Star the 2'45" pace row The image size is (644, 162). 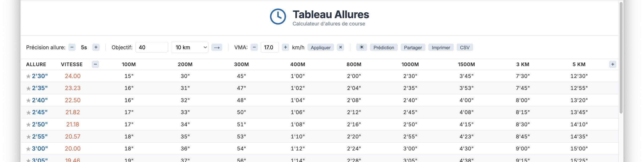pyautogui.click(x=28, y=112)
